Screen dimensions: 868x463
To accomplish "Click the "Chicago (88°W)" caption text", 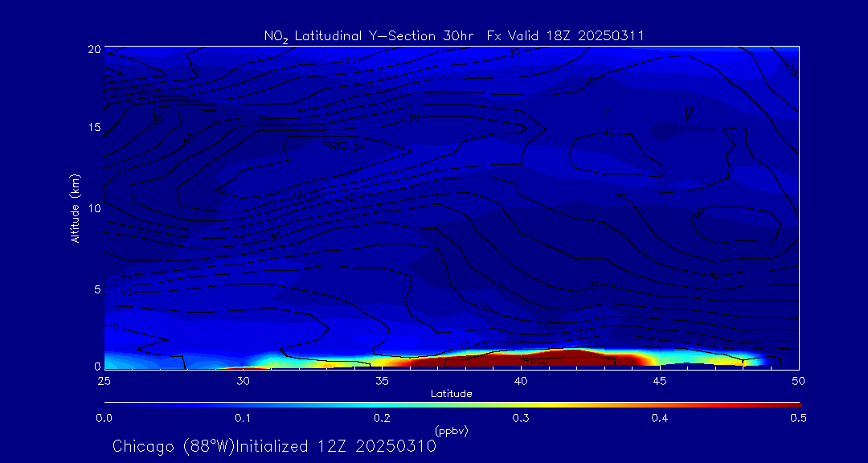I will (x=174, y=446).
